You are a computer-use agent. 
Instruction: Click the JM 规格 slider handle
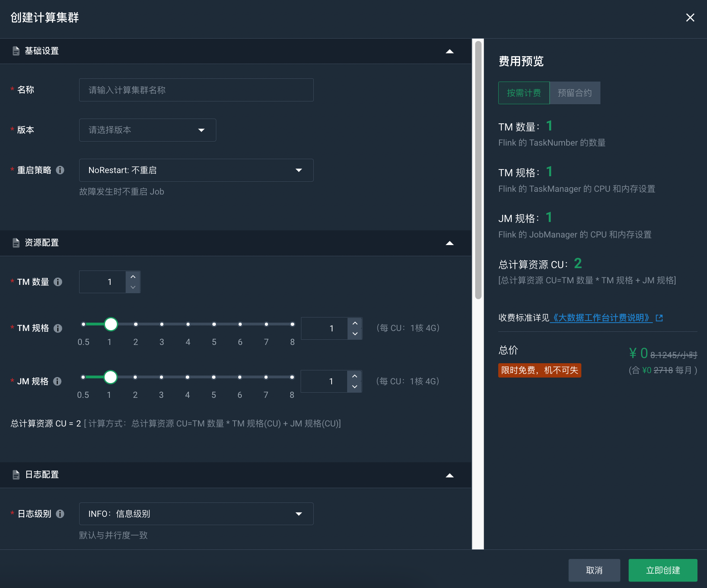pyautogui.click(x=111, y=377)
